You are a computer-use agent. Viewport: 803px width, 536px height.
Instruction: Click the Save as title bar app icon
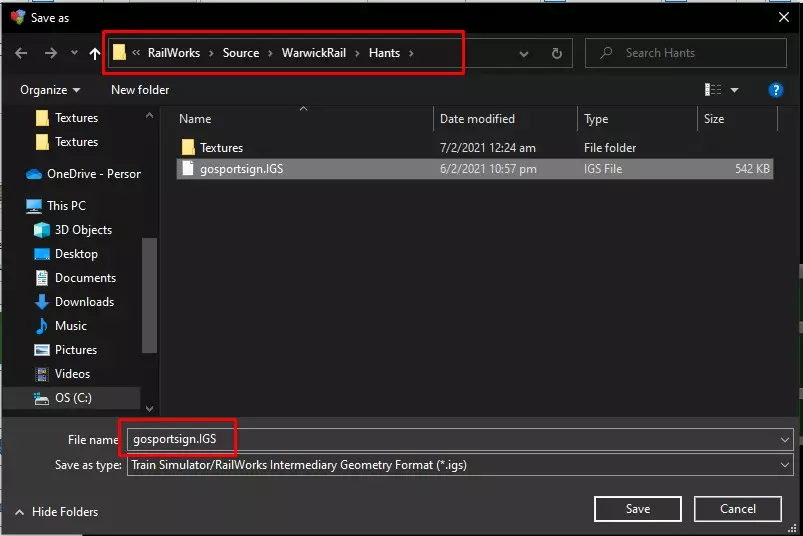click(18, 17)
